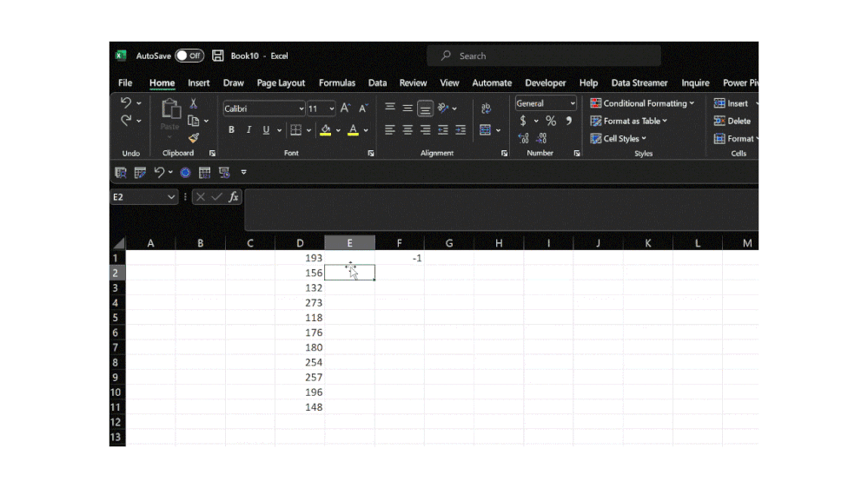Open Font dialog launcher
868x488 pixels.
click(371, 154)
